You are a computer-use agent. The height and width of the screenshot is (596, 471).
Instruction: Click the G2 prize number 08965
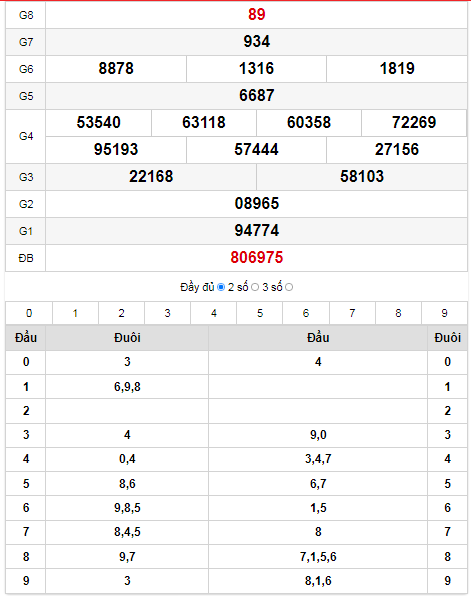[x=257, y=203]
